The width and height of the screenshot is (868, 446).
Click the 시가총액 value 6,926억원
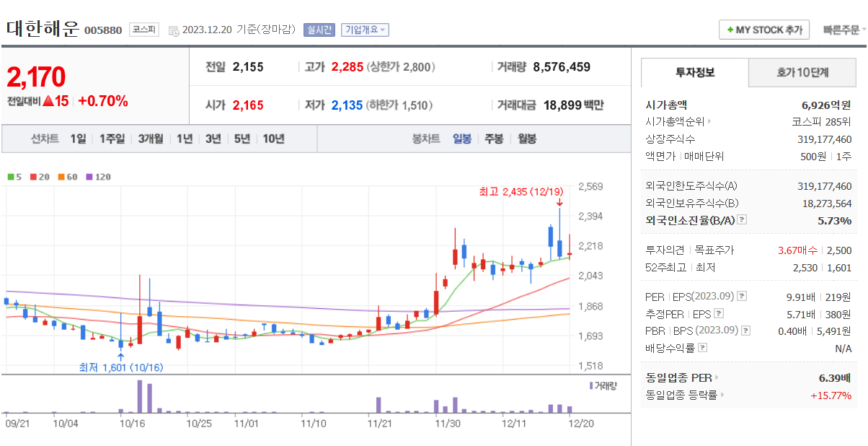[x=826, y=105]
